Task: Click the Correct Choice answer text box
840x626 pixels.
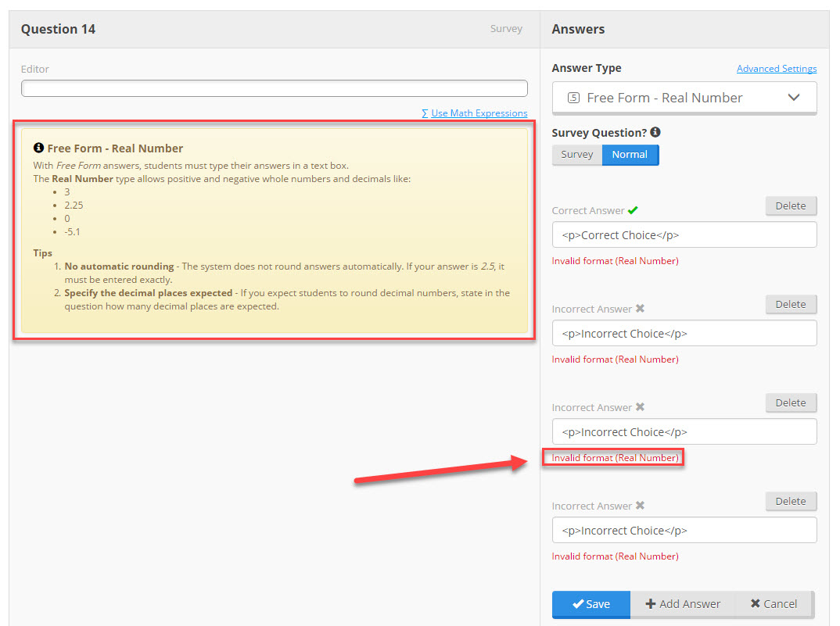Action: tap(684, 234)
